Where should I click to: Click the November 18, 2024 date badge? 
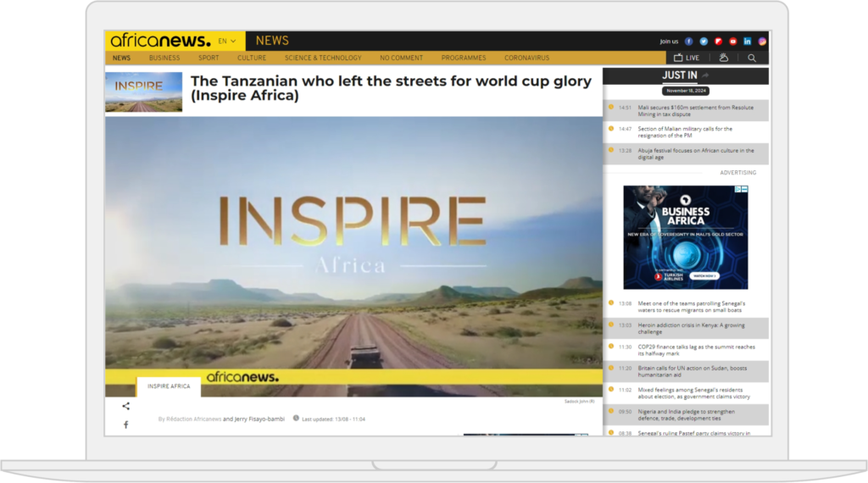pos(686,91)
